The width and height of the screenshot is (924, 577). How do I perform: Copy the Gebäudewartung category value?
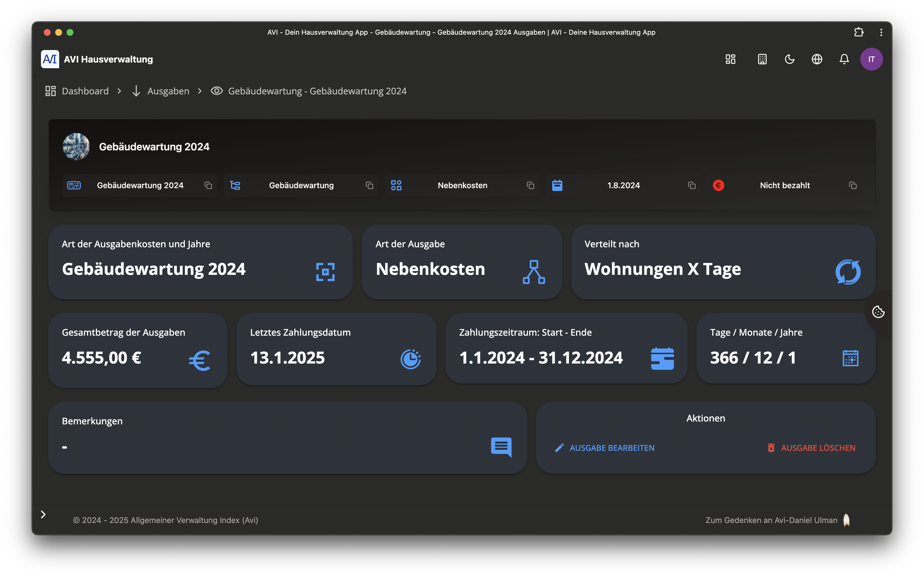[369, 185]
